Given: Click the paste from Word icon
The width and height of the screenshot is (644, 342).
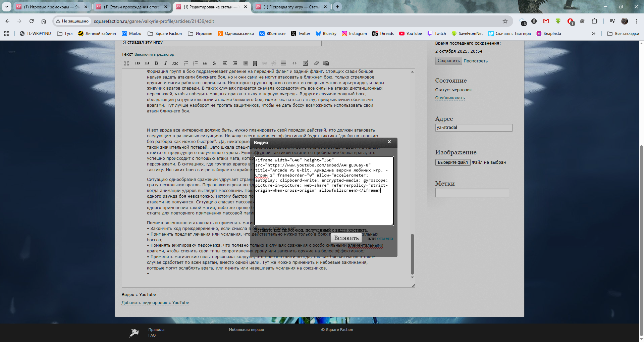Looking at the screenshot, I should (326, 63).
